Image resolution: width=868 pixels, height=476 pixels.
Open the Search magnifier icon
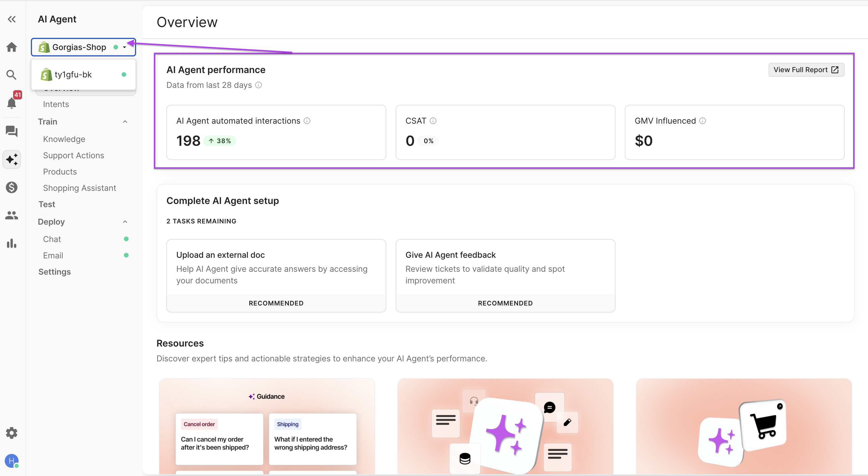[x=12, y=74]
